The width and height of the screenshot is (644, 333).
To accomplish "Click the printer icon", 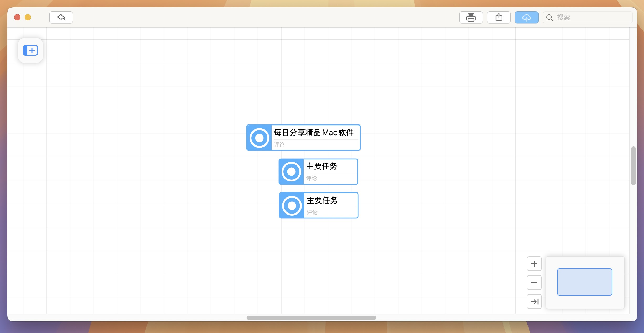I will pyautogui.click(x=471, y=17).
